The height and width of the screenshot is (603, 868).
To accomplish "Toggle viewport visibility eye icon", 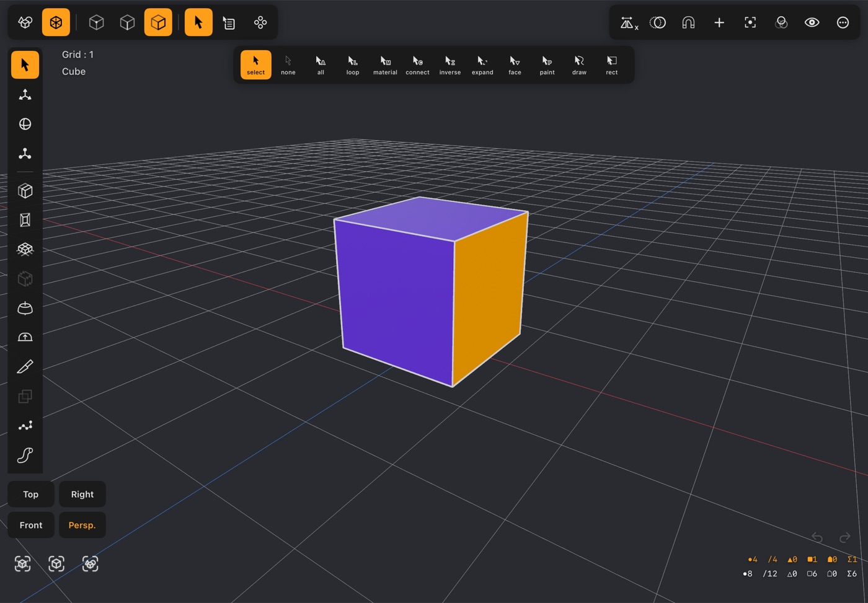I will (x=812, y=22).
